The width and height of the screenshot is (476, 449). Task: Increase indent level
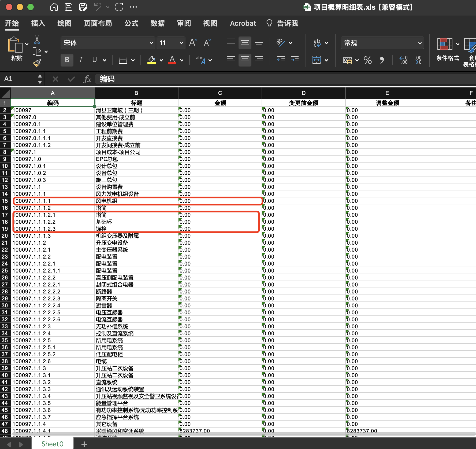coord(295,60)
